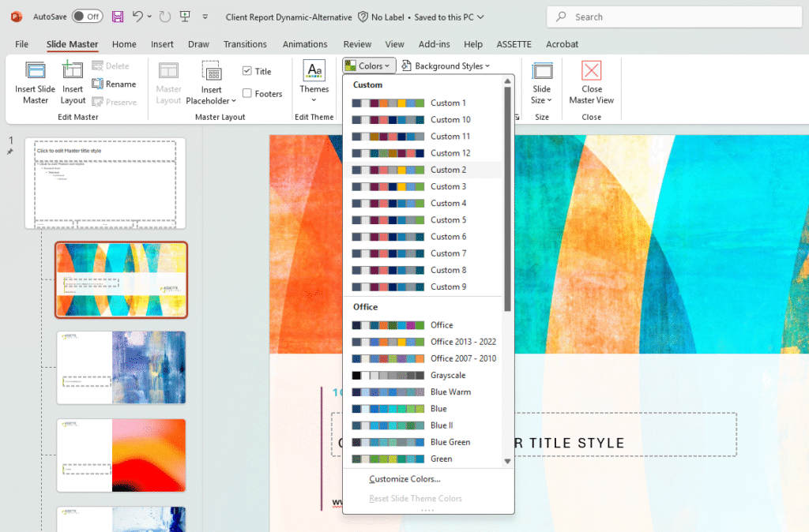809x532 pixels.
Task: Click the Search magnifier icon
Action: [x=561, y=17]
